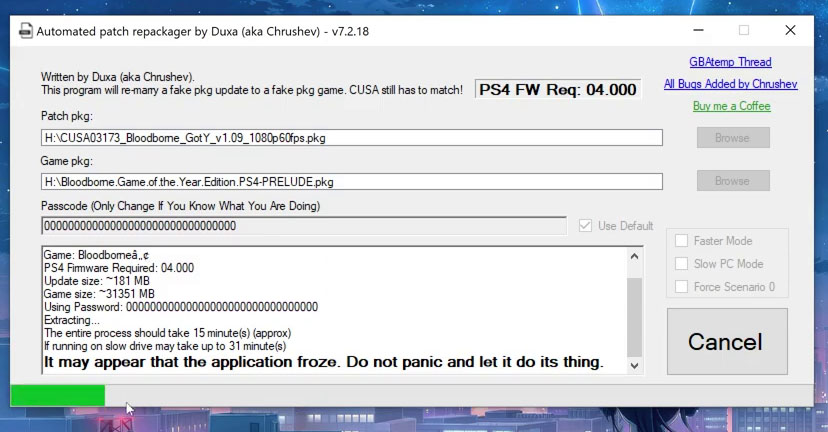828x432 pixels.
Task: Click the repackager app icon in title bar
Action: (x=24, y=31)
